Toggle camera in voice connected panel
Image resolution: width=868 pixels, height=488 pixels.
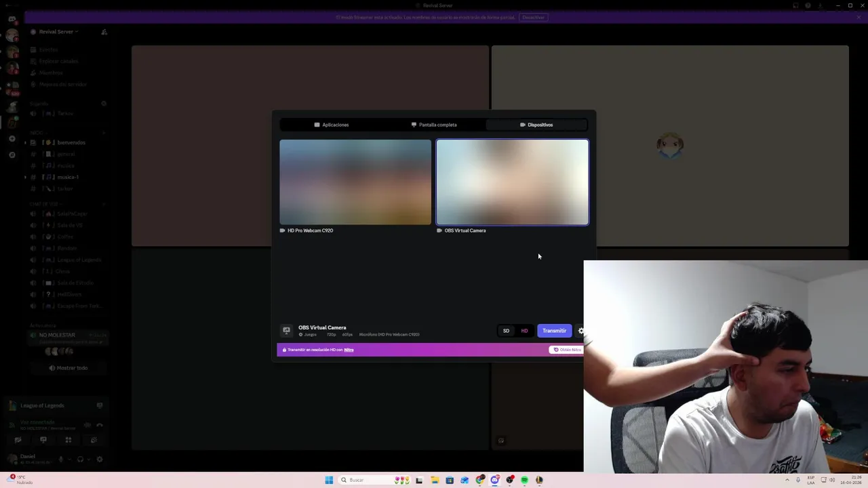tap(18, 440)
